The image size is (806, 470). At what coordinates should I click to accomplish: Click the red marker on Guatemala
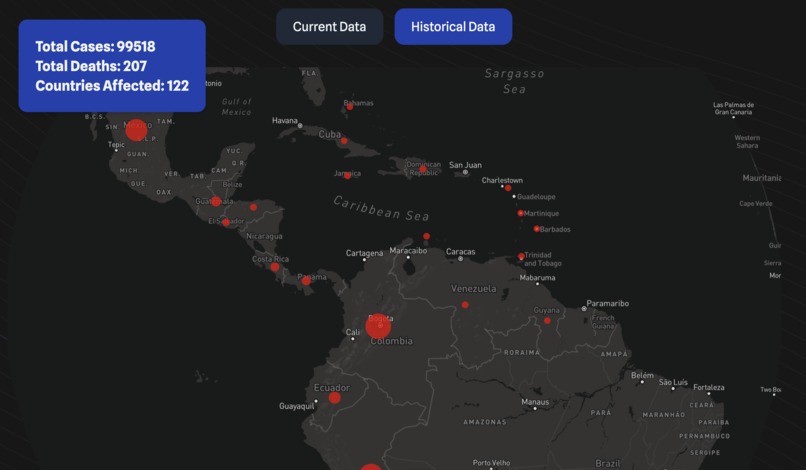pos(216,202)
